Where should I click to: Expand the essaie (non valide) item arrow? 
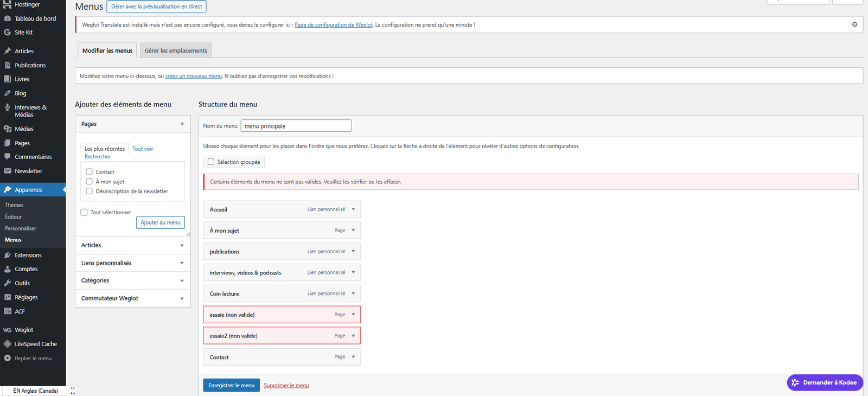point(353,315)
